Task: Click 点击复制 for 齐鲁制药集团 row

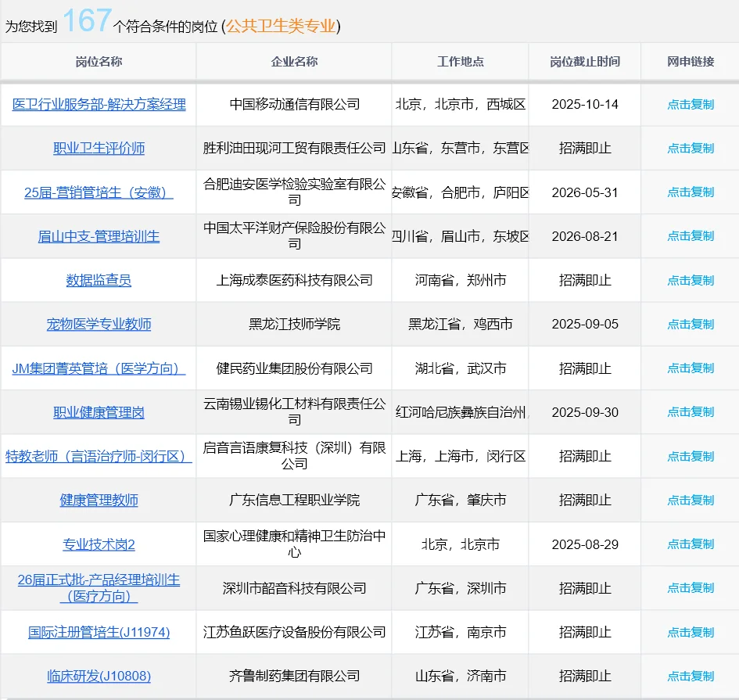Action: pyautogui.click(x=691, y=676)
